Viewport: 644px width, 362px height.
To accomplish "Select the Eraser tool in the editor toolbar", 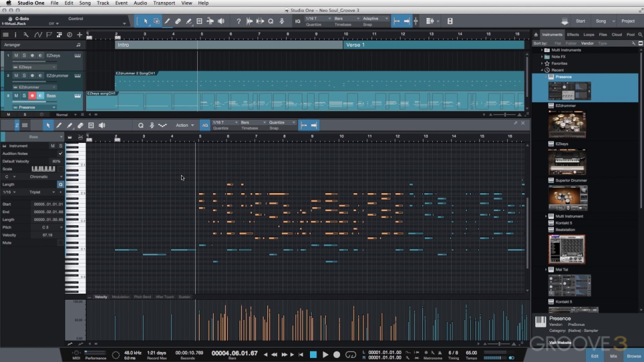I will click(80, 125).
